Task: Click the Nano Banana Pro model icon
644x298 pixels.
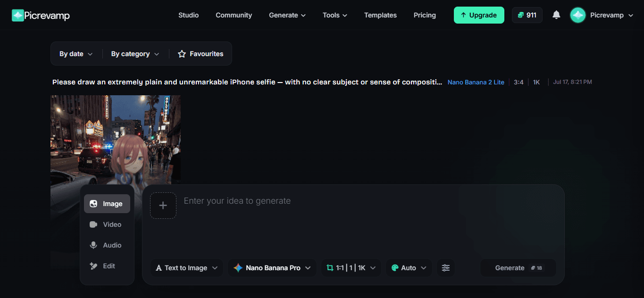Action: tap(238, 268)
